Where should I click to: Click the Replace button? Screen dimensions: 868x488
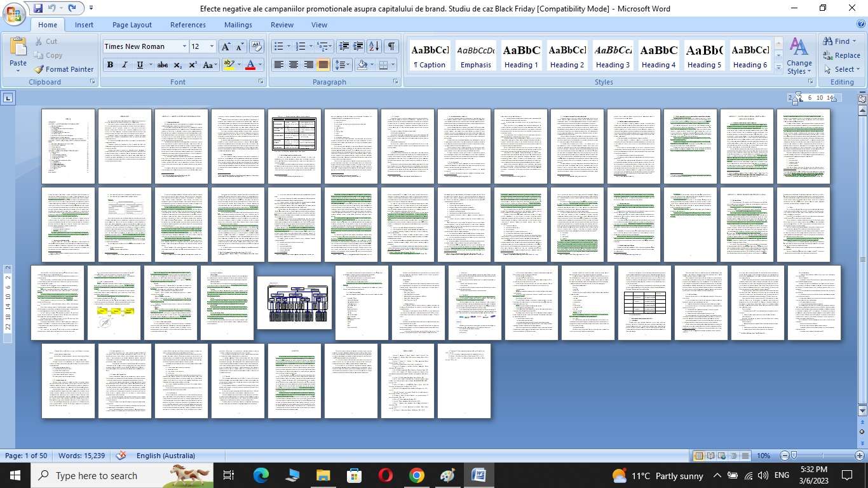point(841,55)
